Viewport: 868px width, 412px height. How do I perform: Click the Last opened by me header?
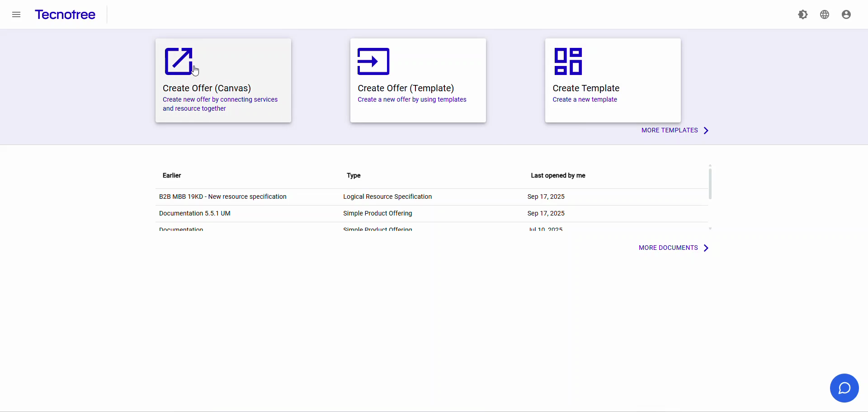tap(558, 175)
